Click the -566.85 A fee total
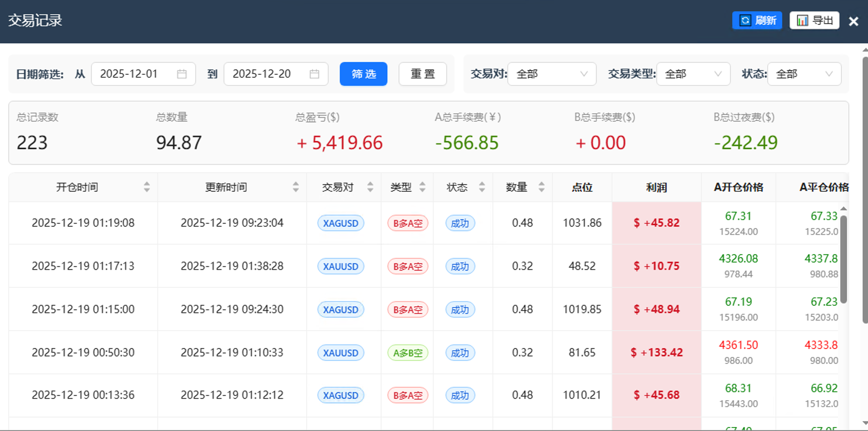868x431 pixels. point(467,143)
